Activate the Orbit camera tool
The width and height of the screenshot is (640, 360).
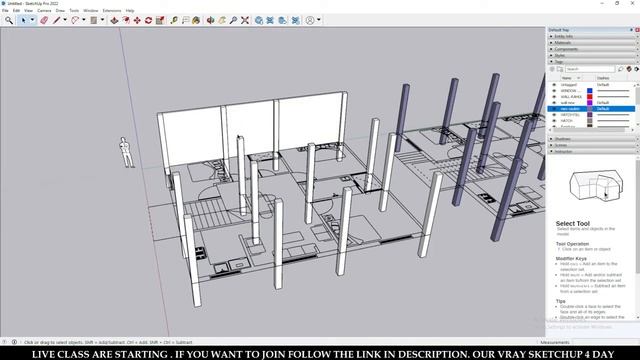(x=211, y=20)
